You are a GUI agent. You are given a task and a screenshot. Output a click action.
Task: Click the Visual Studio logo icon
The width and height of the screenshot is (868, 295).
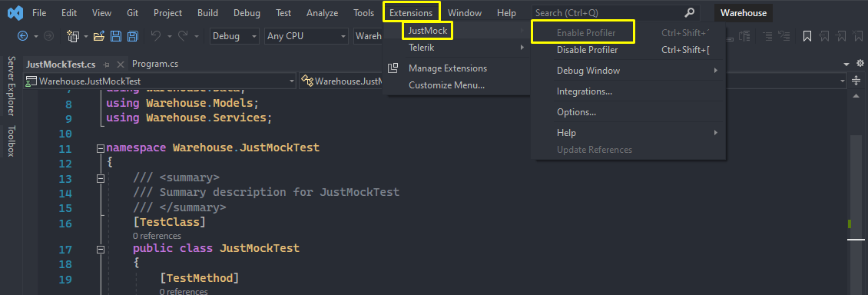(x=15, y=12)
